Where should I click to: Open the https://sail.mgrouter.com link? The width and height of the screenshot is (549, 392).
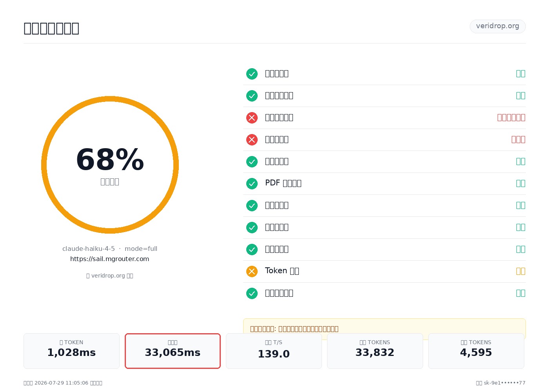(110, 259)
